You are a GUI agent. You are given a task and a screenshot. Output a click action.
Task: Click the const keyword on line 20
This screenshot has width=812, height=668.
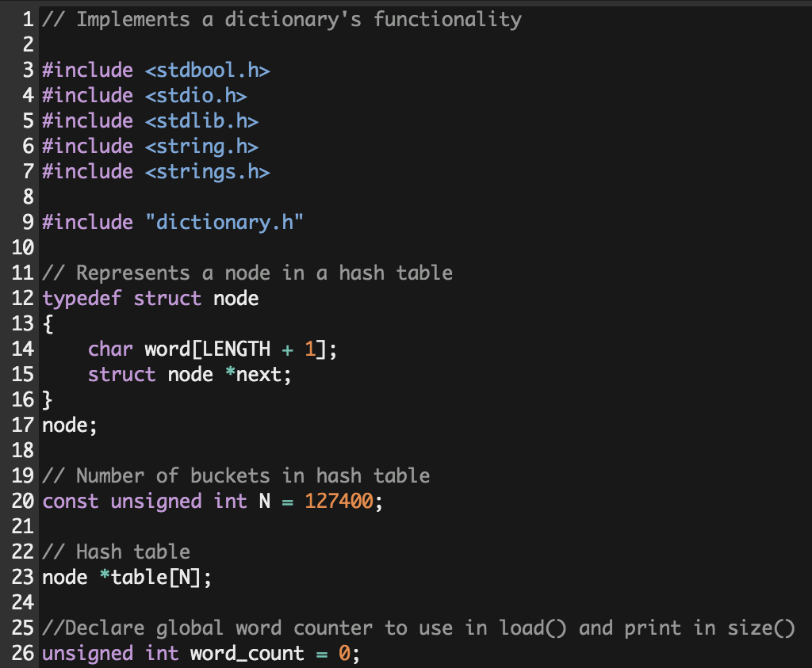coord(71,502)
